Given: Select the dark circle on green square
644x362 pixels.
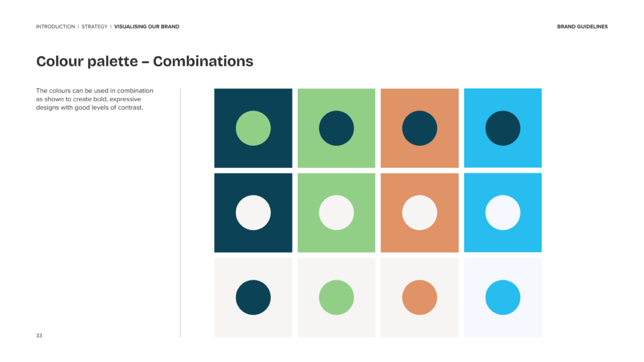Looking at the screenshot, I should pos(336,128).
